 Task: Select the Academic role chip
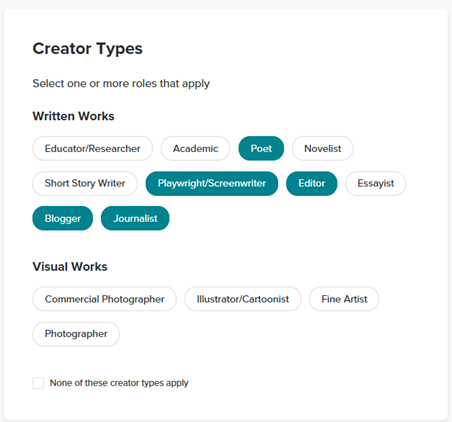point(195,148)
